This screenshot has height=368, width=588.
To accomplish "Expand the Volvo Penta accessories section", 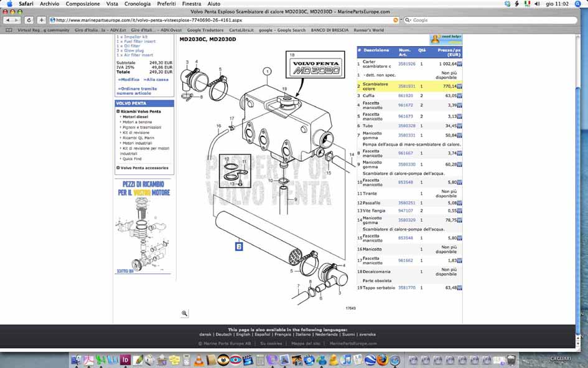I will tap(118, 168).
